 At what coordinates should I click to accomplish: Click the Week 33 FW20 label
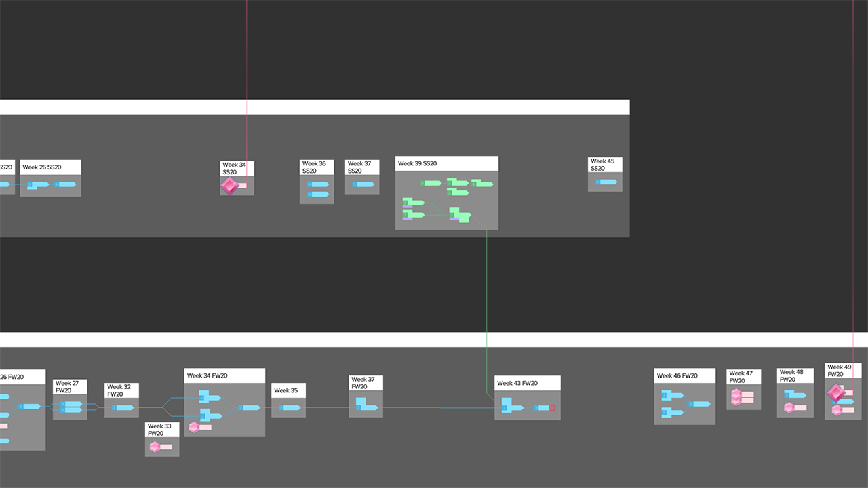pos(160,430)
